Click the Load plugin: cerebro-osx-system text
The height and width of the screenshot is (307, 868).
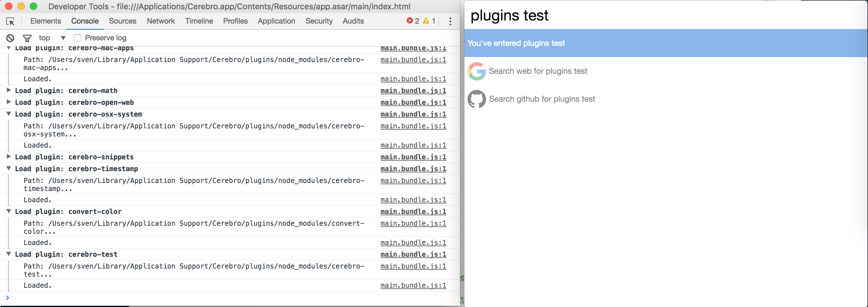pos(78,114)
